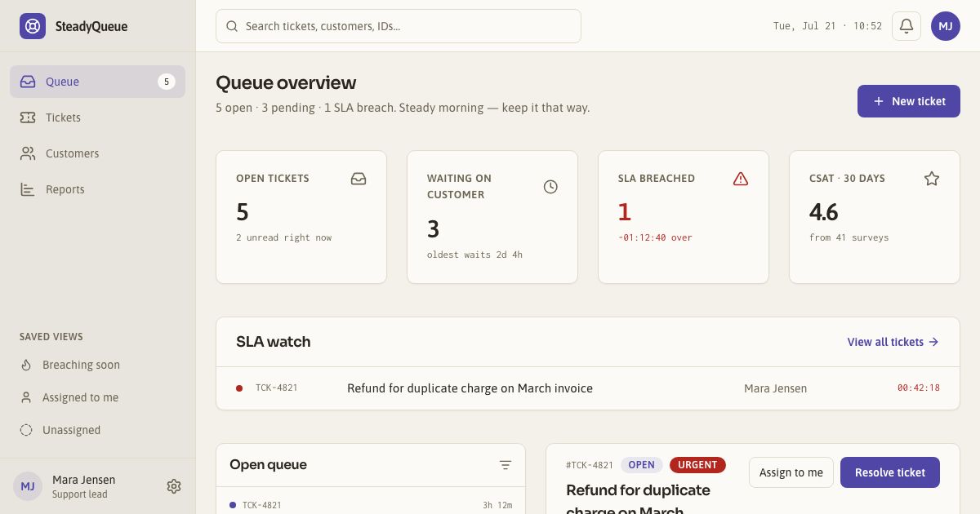Click 'from 41 surveys' text
980x514 pixels.
[849, 237]
